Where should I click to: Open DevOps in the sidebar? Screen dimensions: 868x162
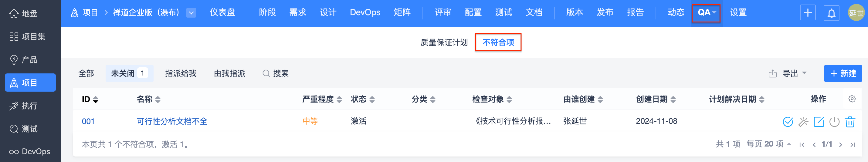pos(30,152)
